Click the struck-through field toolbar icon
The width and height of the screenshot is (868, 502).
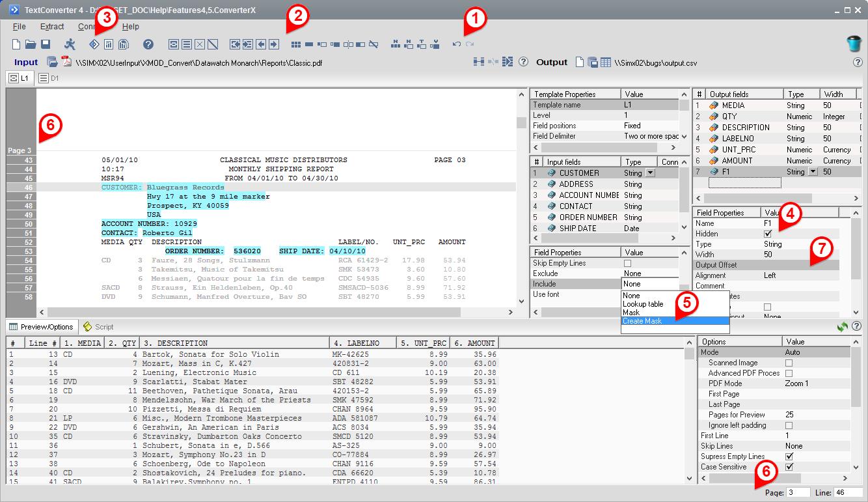(x=373, y=44)
